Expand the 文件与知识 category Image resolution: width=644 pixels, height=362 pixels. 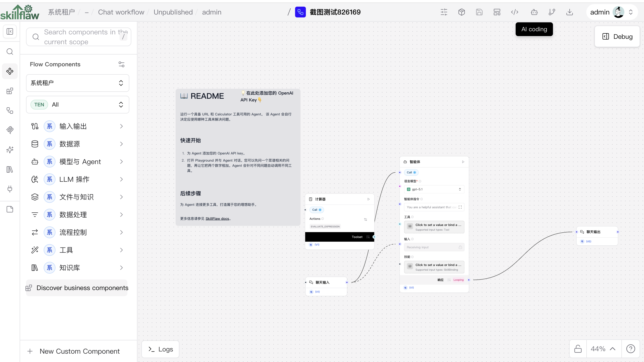pos(78,197)
